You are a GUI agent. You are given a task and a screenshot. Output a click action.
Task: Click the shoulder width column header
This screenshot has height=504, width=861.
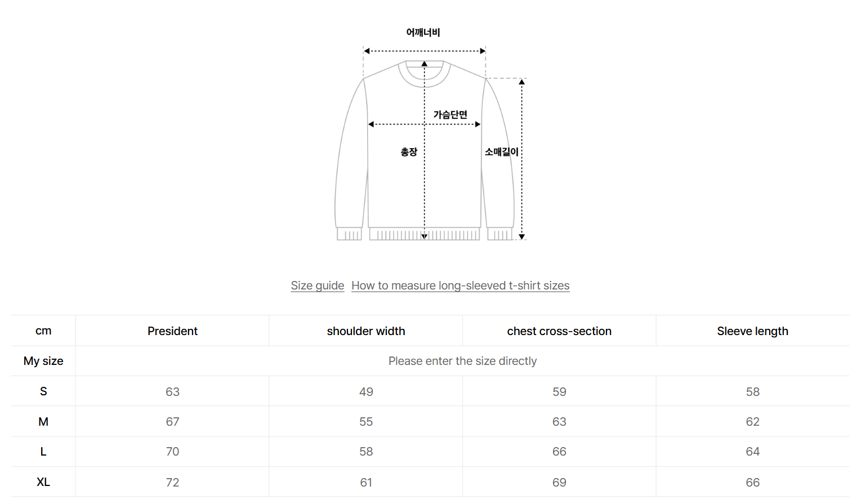366,331
